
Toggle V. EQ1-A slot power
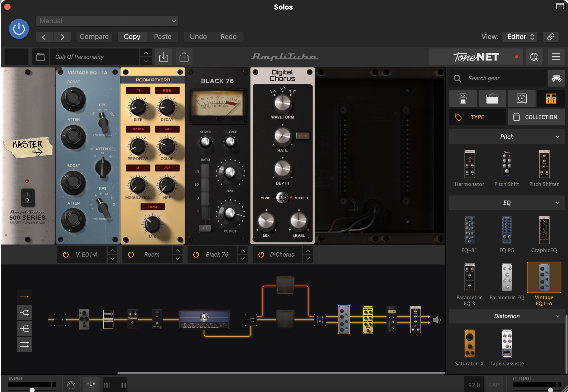click(x=66, y=254)
